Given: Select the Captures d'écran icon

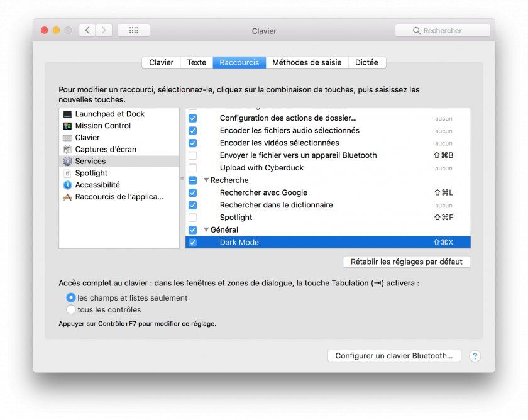Looking at the screenshot, I should pos(67,150).
